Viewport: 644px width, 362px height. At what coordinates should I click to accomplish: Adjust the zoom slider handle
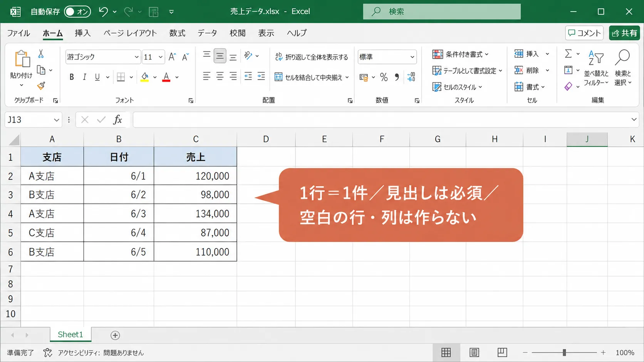[564, 352]
